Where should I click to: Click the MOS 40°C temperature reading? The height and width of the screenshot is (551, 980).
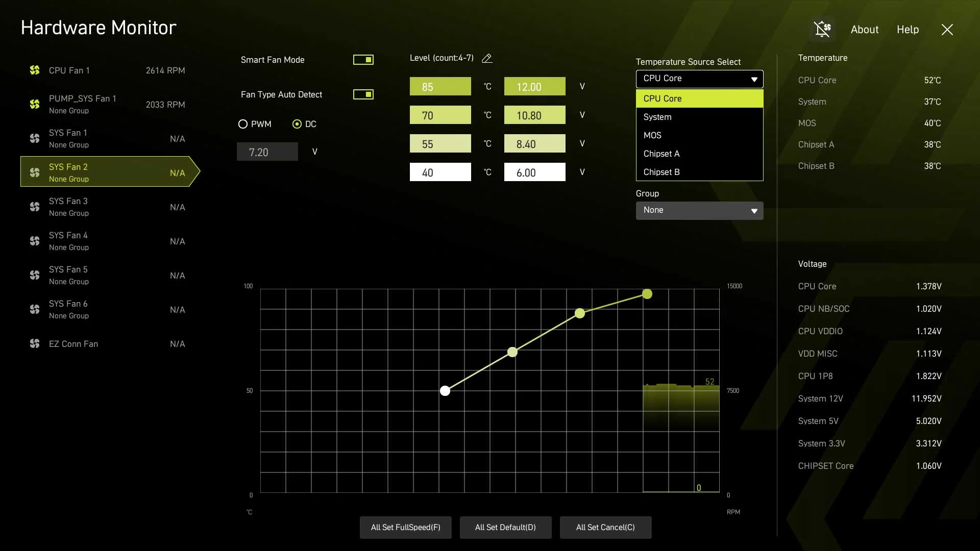[x=932, y=123]
